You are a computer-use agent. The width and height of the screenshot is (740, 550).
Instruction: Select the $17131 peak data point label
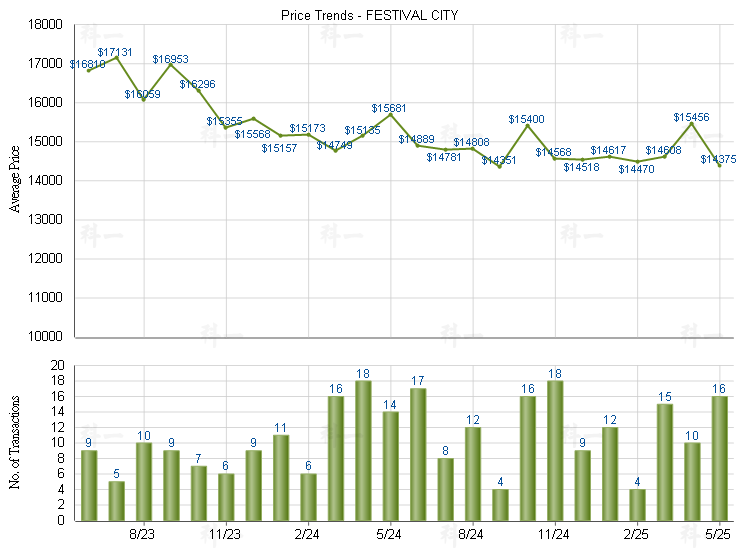[115, 51]
